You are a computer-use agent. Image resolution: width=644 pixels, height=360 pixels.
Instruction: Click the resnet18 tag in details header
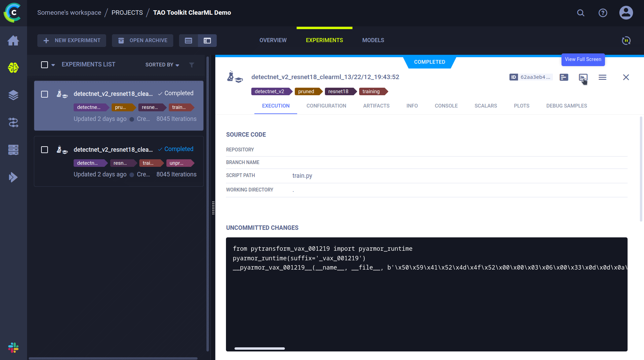(x=341, y=91)
